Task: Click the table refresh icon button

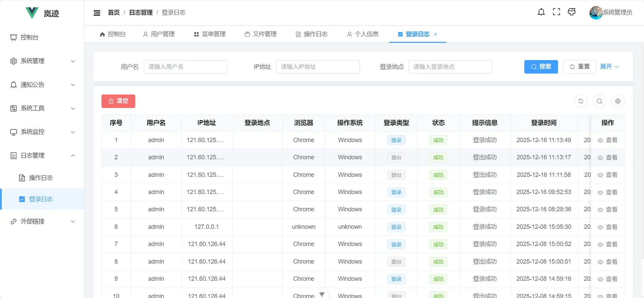Action: (581, 101)
